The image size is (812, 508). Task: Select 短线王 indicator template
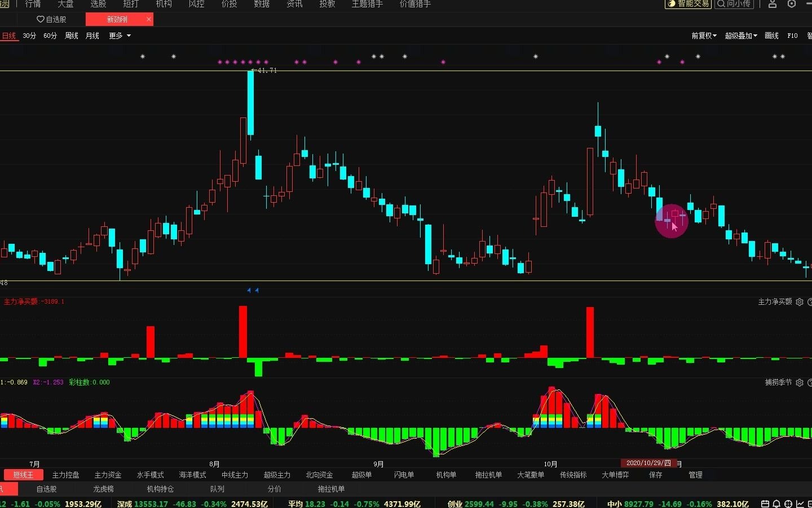pos(24,475)
